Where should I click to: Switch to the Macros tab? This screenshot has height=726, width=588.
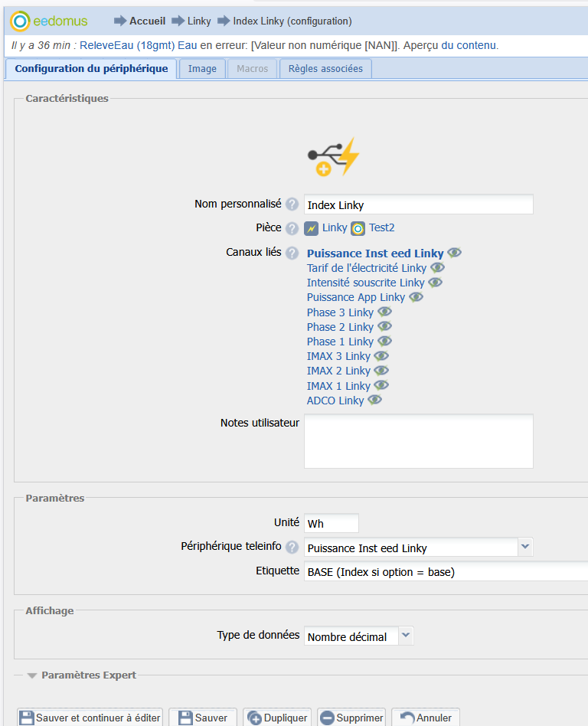point(253,69)
